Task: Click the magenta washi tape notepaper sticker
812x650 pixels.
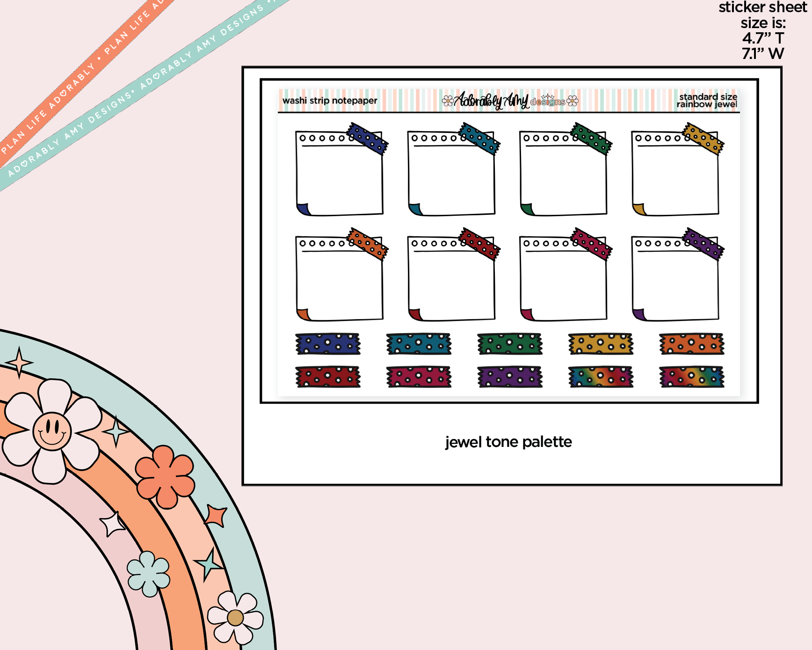Action: [x=565, y=275]
